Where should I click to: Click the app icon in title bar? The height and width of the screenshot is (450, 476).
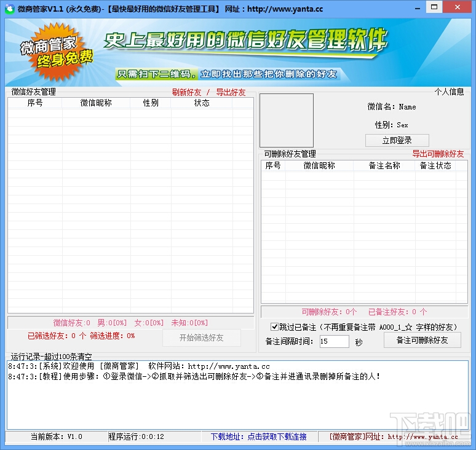click(x=10, y=9)
